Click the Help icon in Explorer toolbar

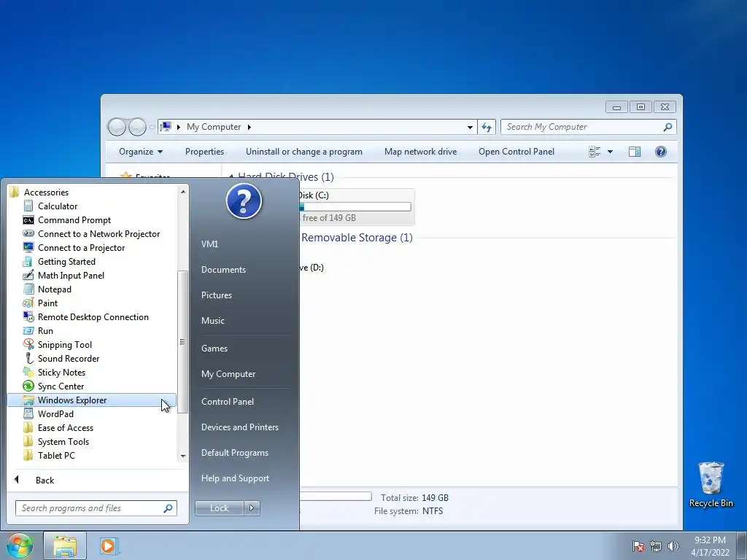660,152
